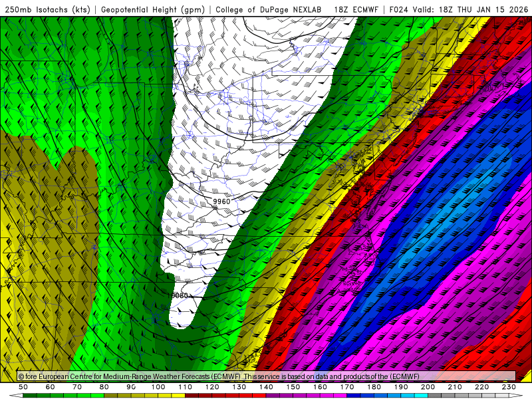Click the 150 kts colorbar label
Screen dimensions: 532x399
pos(293,387)
